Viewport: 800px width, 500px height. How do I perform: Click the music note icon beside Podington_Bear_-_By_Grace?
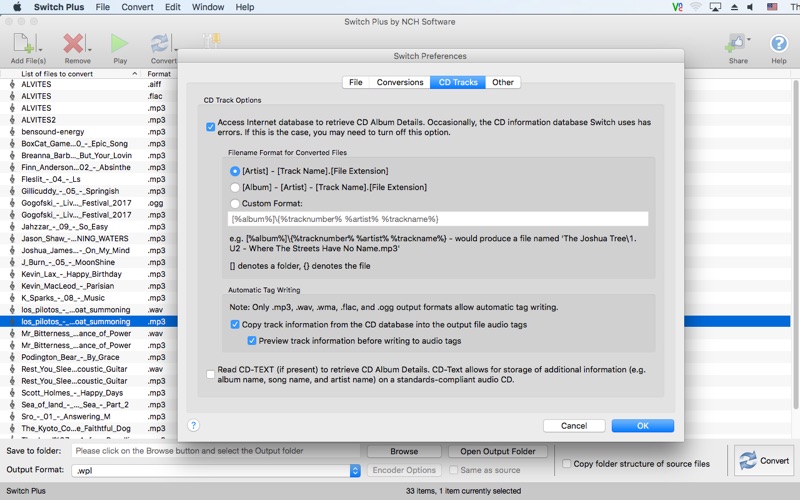click(x=12, y=357)
